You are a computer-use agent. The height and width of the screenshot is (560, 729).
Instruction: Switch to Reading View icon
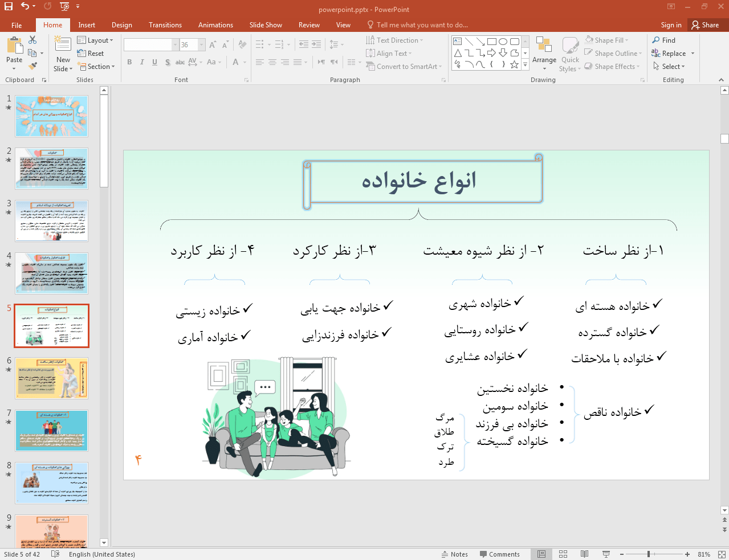click(584, 554)
